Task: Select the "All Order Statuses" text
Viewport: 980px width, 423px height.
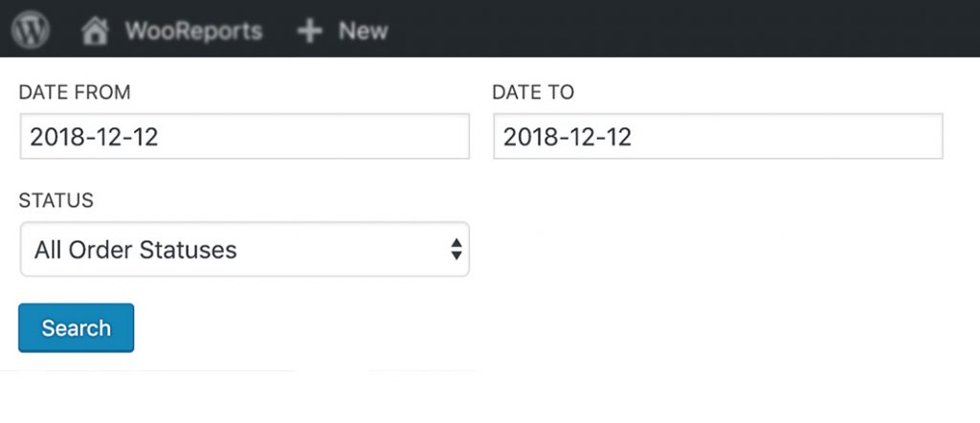Action: pos(136,251)
